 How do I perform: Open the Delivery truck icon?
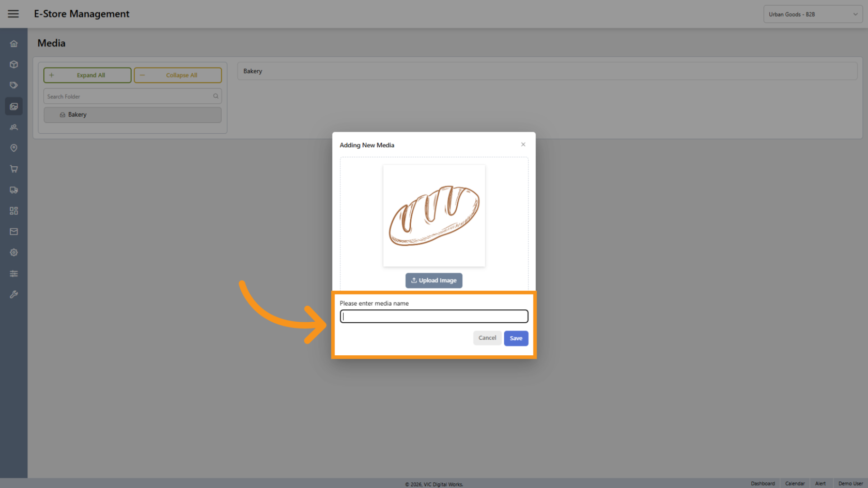point(14,190)
